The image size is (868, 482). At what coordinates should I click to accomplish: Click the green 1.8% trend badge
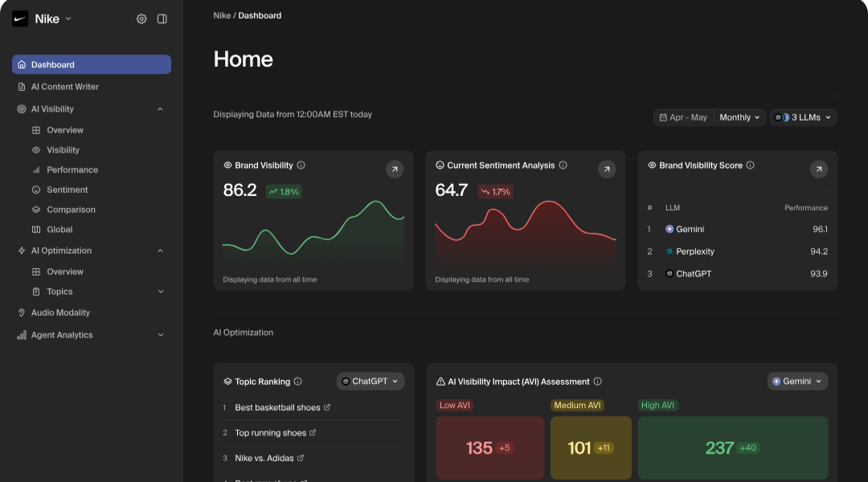click(284, 191)
